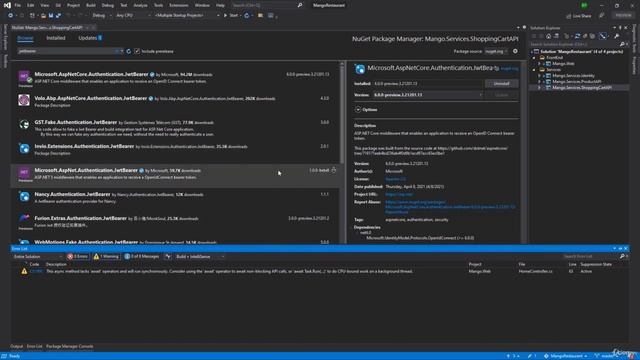
Task: Open the Build + IntelliSense dropdown
Action: (x=200, y=257)
